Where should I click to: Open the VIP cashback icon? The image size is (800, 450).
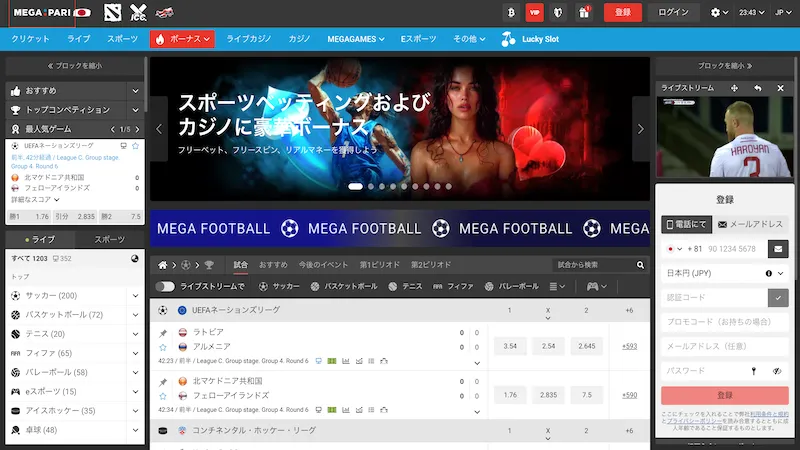535,12
